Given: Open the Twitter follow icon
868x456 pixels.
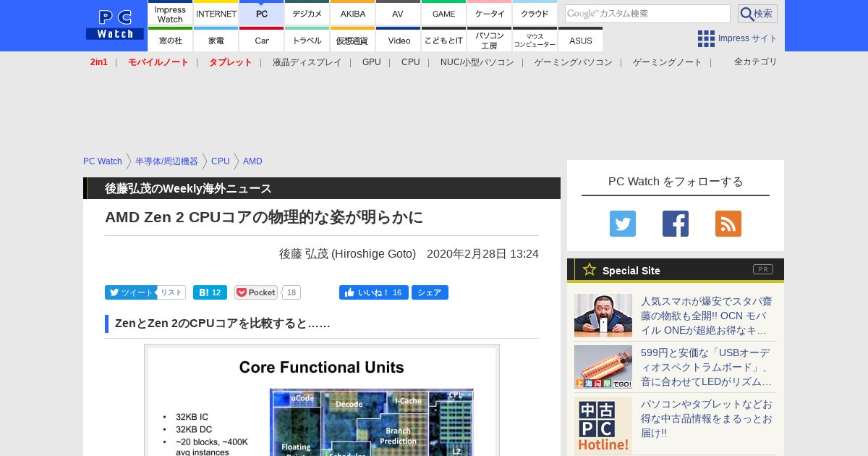Looking at the screenshot, I should click(623, 224).
